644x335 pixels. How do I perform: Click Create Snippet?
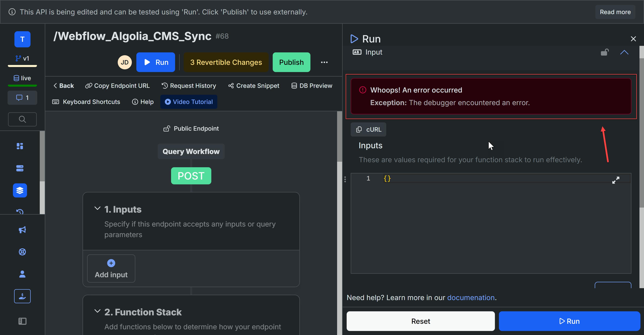point(254,86)
